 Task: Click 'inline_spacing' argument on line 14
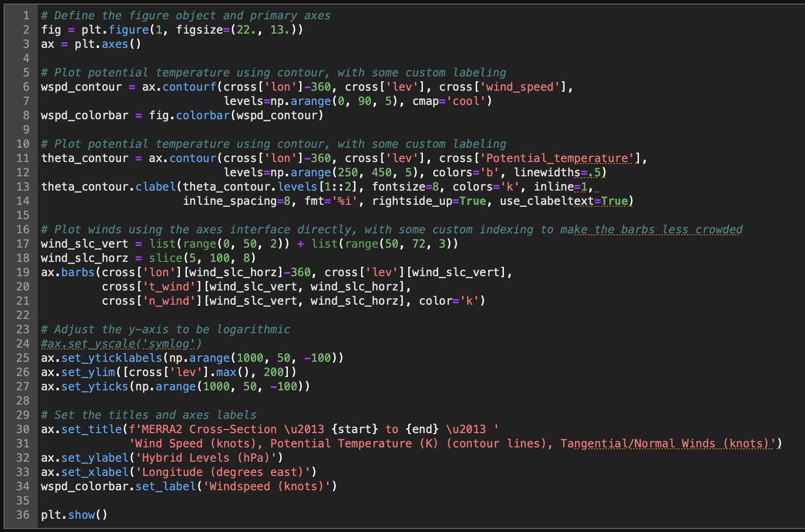pos(230,201)
